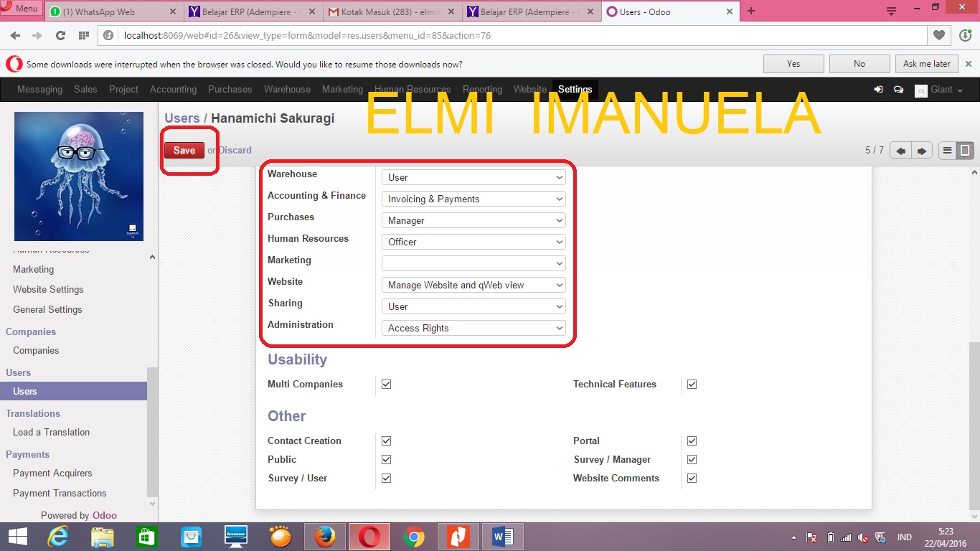The image size is (980, 551).
Task: Open the Sales menu
Action: pyautogui.click(x=85, y=90)
